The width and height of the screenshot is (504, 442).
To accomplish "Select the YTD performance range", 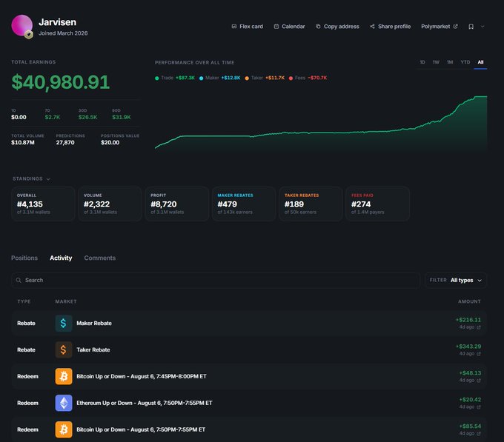I will (465, 62).
